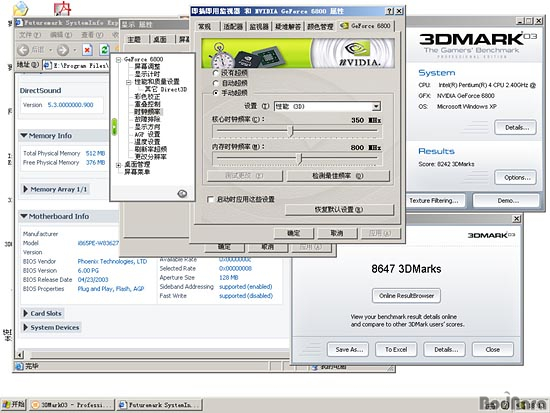The height and width of the screenshot is (413, 550).
Task: Click the Texture Filtering... button
Action: pyautogui.click(x=434, y=201)
